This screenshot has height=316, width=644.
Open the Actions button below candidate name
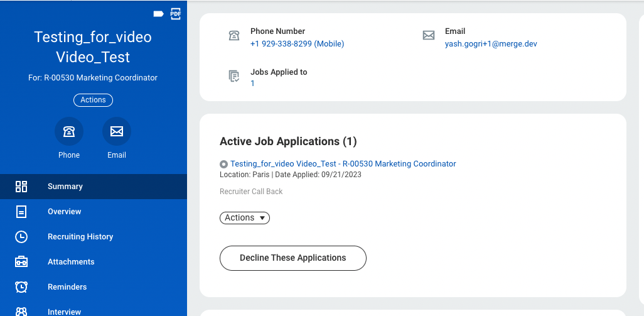[93, 100]
